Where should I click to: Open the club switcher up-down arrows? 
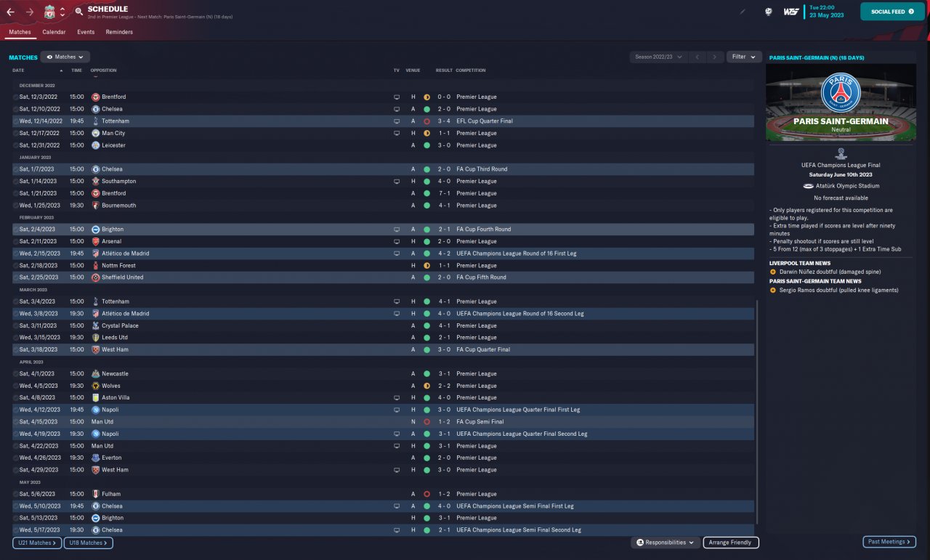[62, 12]
